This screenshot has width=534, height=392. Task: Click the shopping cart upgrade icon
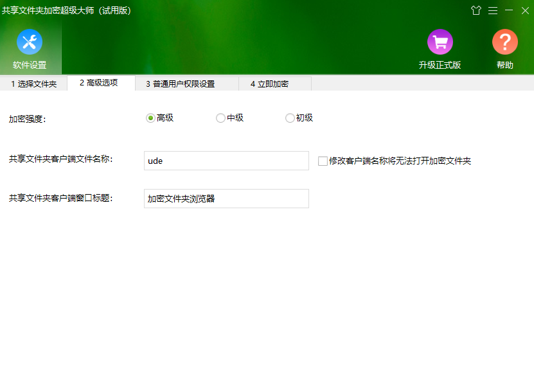coord(440,40)
